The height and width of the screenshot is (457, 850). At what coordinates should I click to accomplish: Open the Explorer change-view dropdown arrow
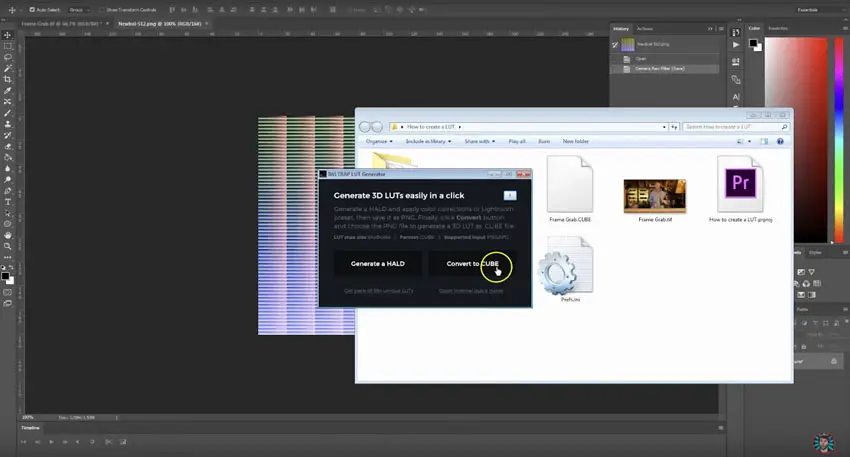coord(749,141)
